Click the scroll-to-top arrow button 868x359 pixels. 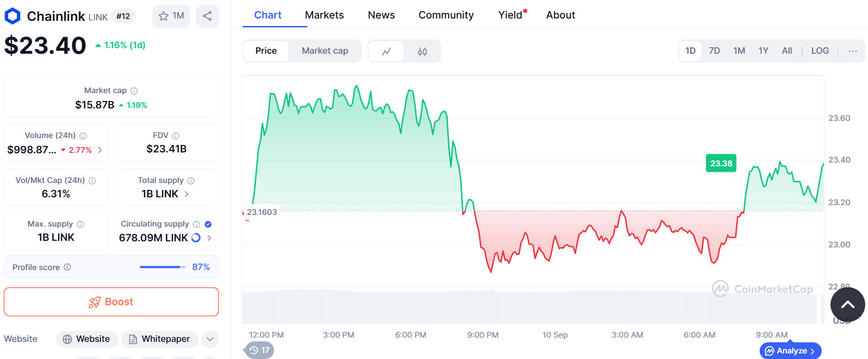coord(847,304)
